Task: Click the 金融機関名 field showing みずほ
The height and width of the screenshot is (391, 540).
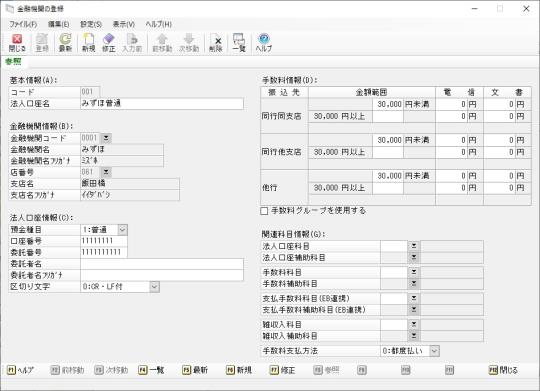Action: coord(122,149)
